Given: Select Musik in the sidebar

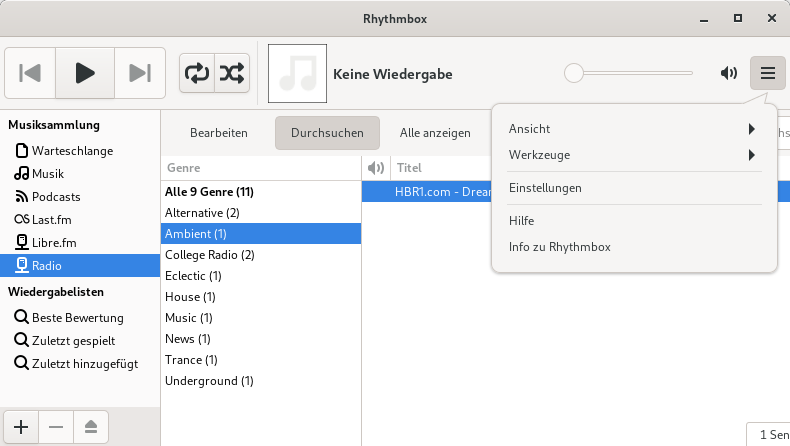Looking at the screenshot, I should 80,174.
